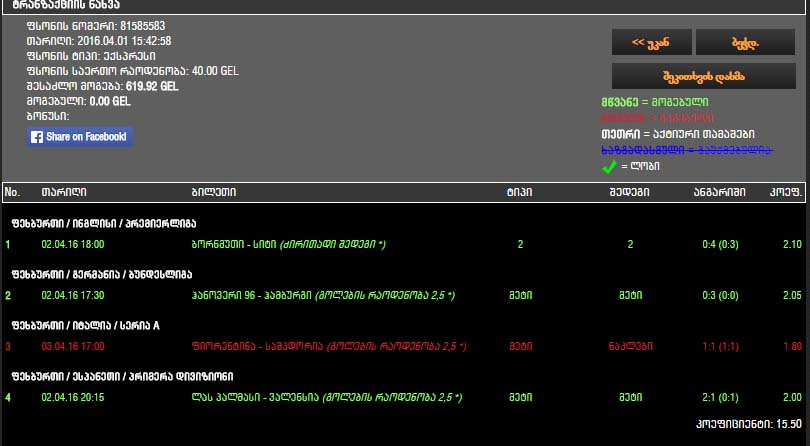
Task: Click red row number '3' on the left
Action: 8,346
